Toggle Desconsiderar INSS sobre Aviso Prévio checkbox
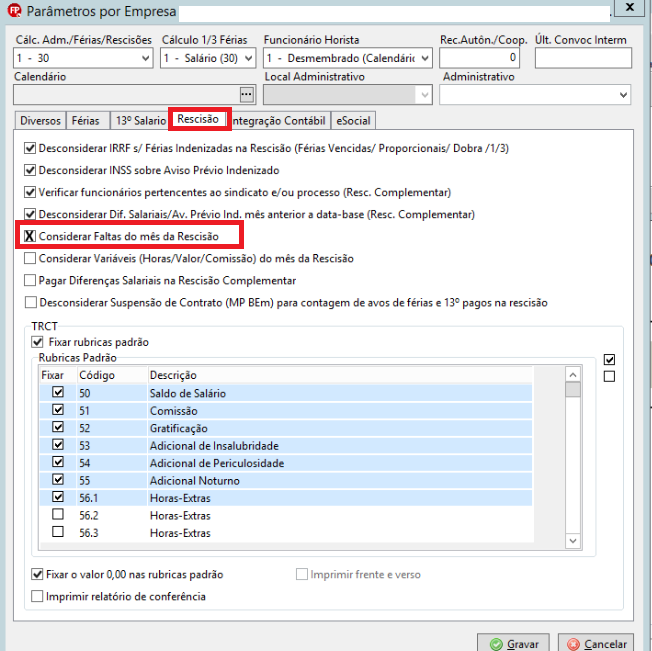The width and height of the screenshot is (652, 651). coord(30,170)
